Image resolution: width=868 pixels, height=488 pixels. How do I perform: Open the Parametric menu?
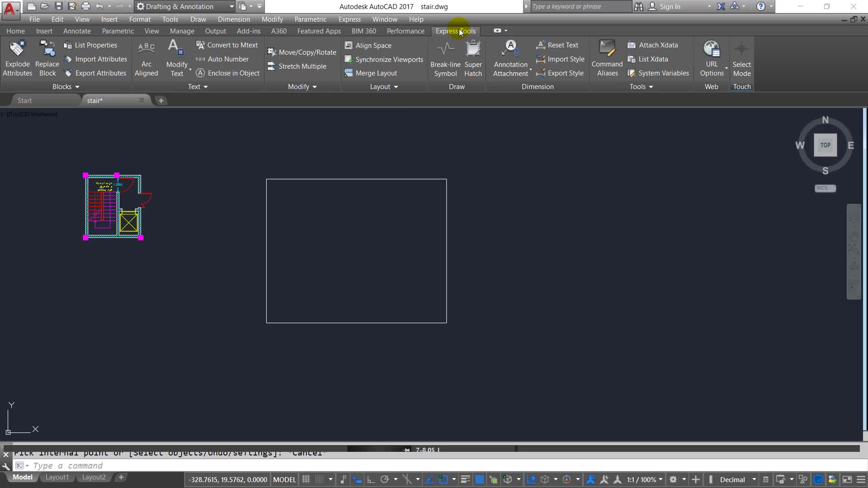pos(310,19)
